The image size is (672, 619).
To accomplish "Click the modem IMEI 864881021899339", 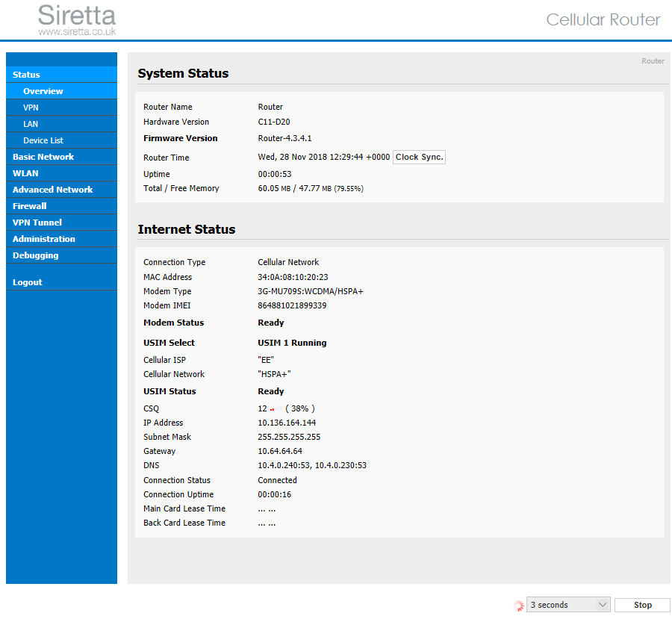I will (x=292, y=305).
